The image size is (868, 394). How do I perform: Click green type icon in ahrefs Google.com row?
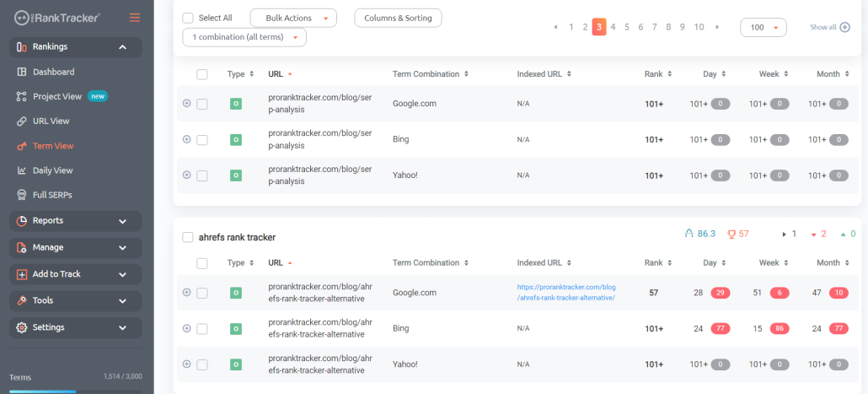click(236, 293)
